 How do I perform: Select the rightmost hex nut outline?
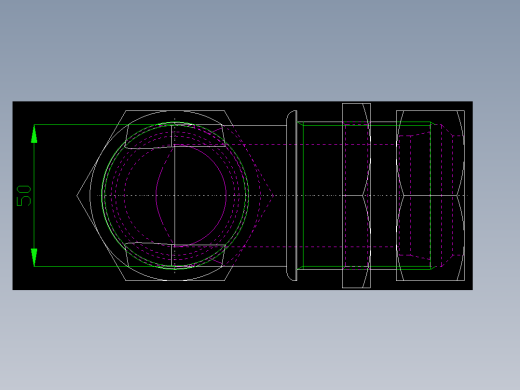click(x=430, y=195)
